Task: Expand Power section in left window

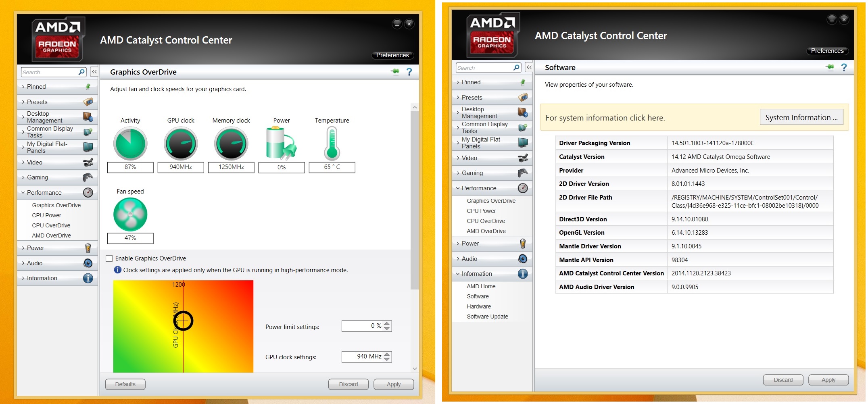Action: point(57,248)
